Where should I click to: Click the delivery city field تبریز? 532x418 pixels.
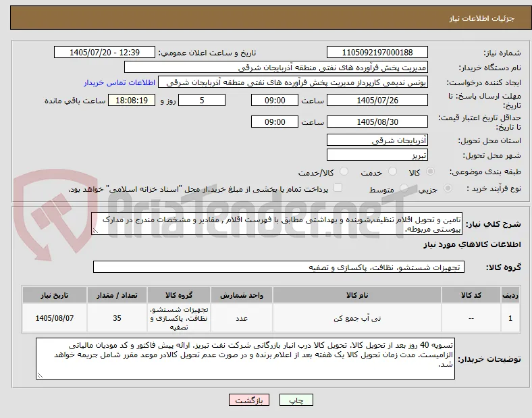click(377, 155)
